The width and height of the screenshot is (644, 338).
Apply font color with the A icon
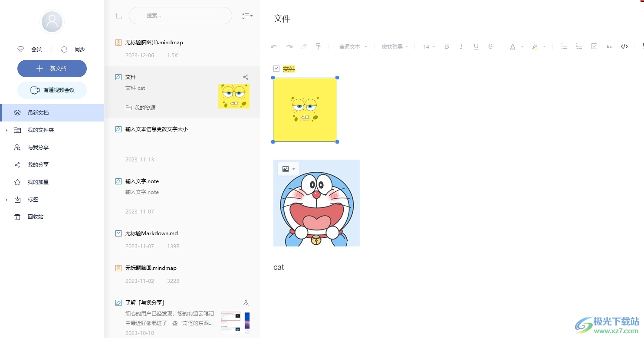click(x=513, y=46)
